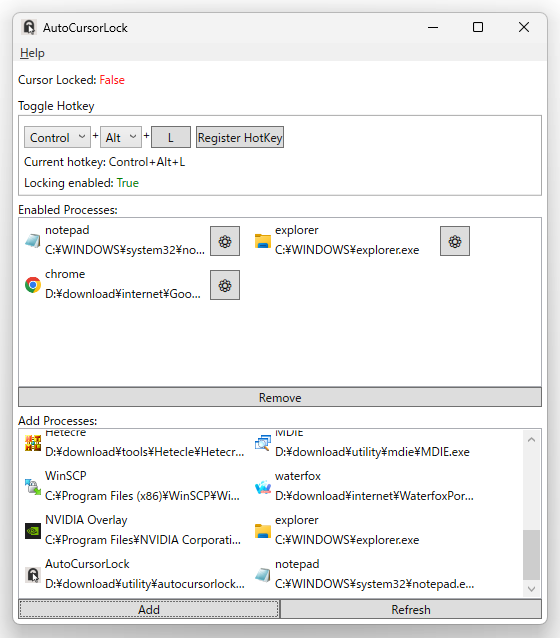
Task: Click the waterfox icon in Add Processes
Action: (x=262, y=487)
